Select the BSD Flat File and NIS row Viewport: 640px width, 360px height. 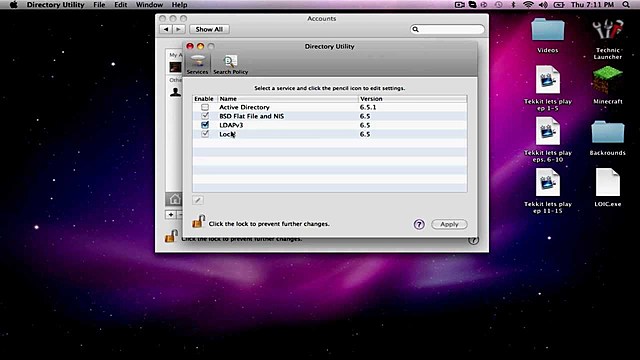tap(330, 116)
